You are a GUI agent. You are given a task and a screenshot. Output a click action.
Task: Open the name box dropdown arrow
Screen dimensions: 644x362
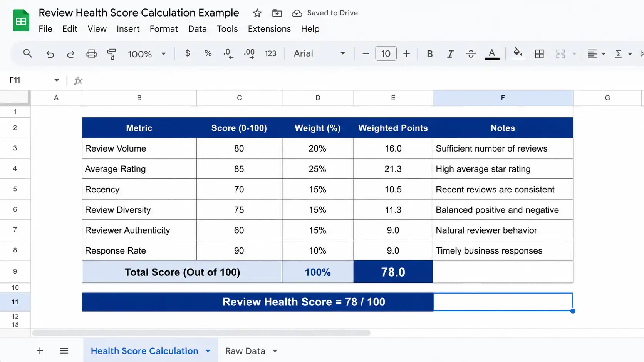(x=57, y=80)
